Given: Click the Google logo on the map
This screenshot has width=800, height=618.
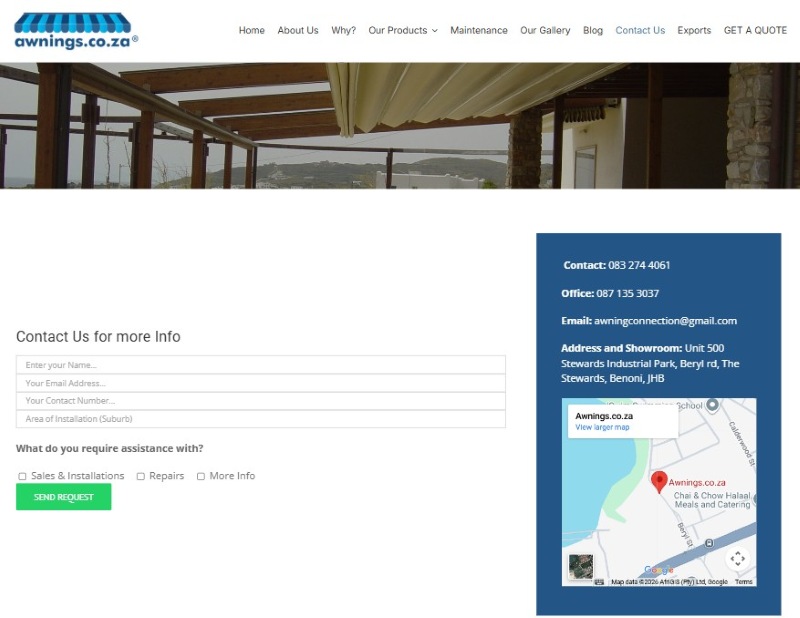Looking at the screenshot, I should click(x=659, y=567).
